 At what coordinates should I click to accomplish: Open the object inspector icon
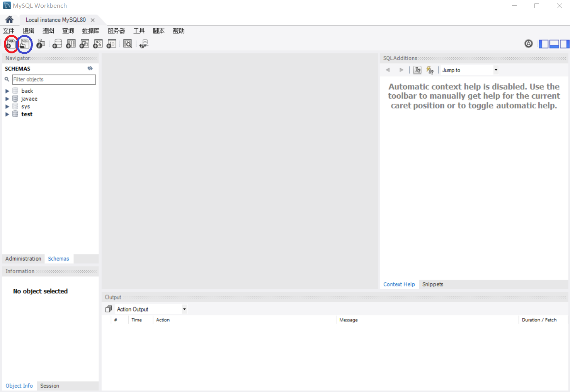click(x=41, y=44)
